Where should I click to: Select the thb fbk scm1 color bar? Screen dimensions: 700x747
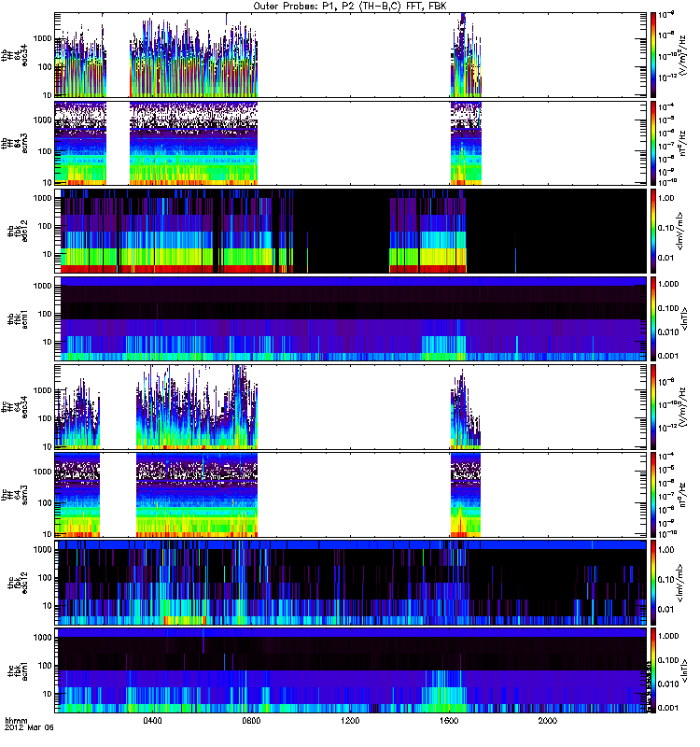[x=653, y=318]
